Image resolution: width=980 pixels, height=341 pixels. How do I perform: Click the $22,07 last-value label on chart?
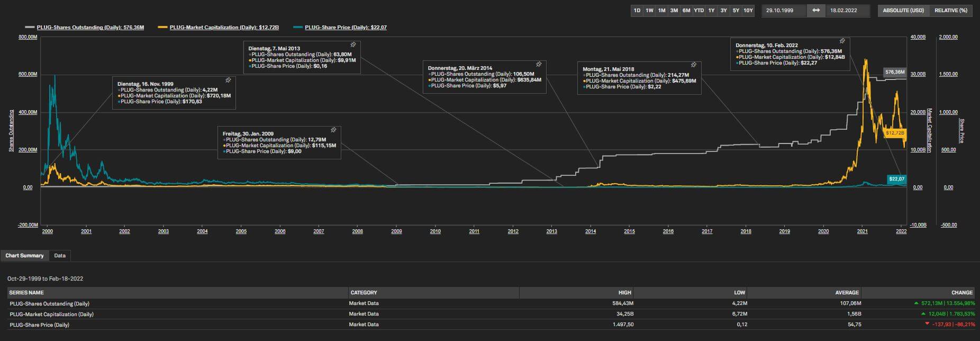point(897,179)
